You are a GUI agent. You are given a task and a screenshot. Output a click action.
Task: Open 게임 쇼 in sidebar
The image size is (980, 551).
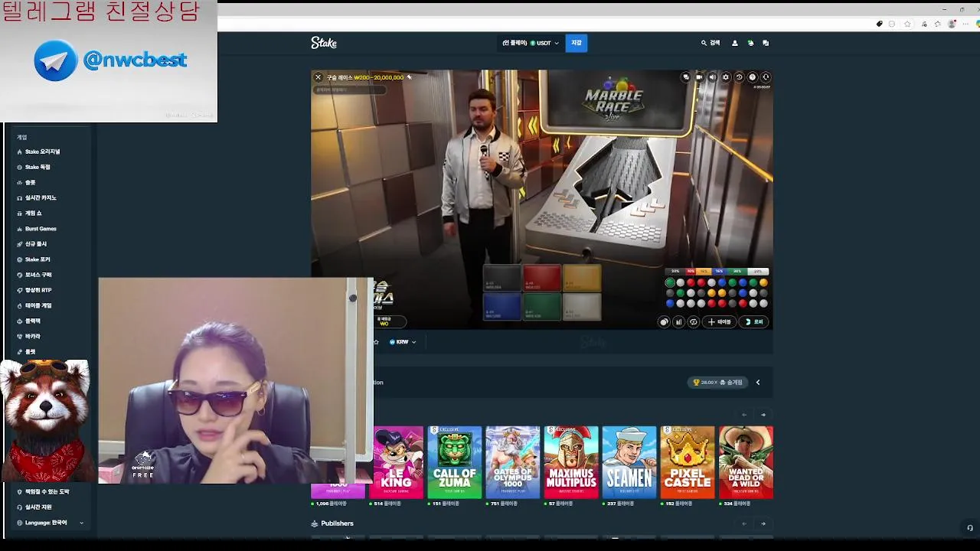click(x=33, y=213)
